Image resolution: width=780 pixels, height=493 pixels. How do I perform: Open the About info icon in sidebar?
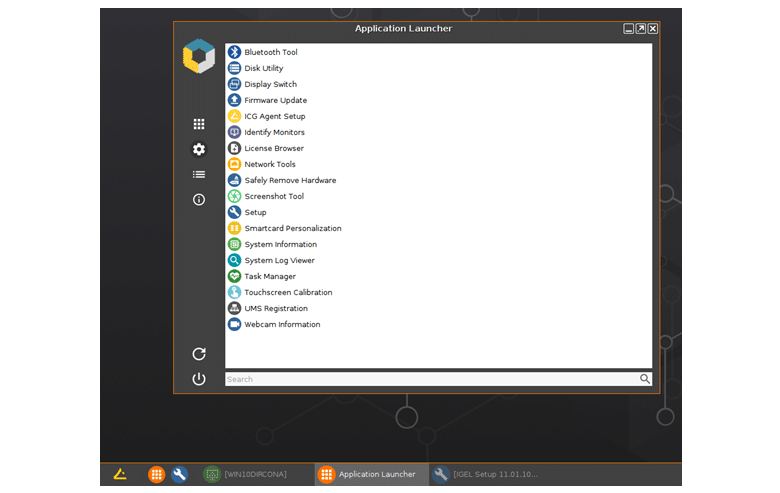point(199,199)
